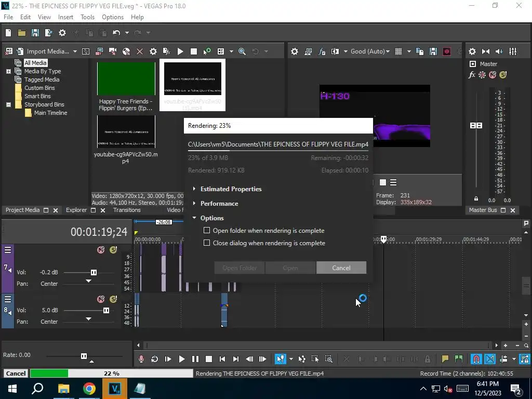The image size is (532, 399).
Task: Open track 7 hamburger menu
Action: point(8,250)
